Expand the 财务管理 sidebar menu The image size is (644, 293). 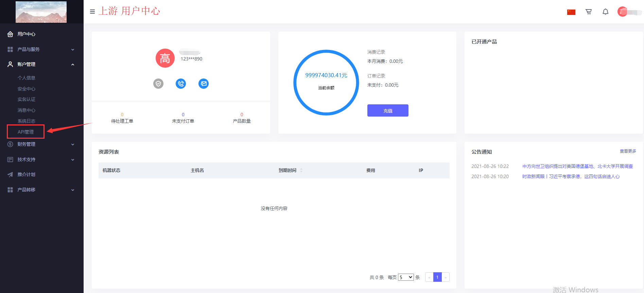[41, 144]
